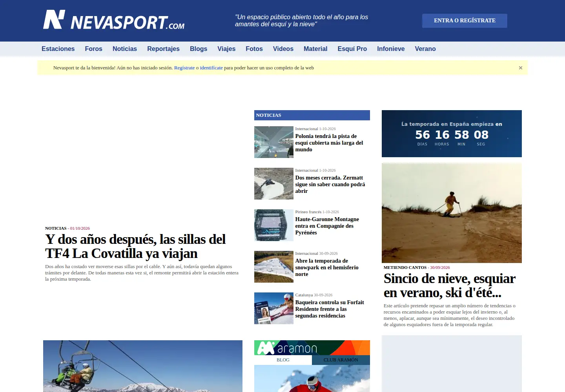Click the identifícate link in banner
Screen dimensions: 565x392
[211, 68]
